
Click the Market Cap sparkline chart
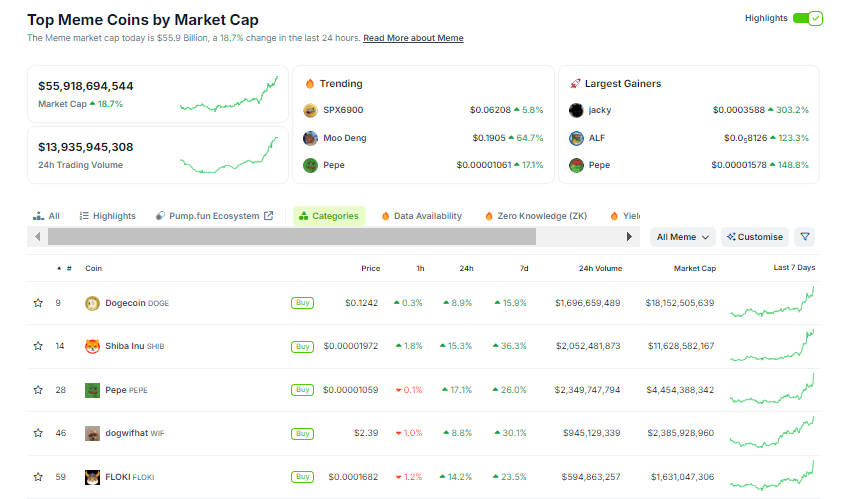[x=229, y=94]
